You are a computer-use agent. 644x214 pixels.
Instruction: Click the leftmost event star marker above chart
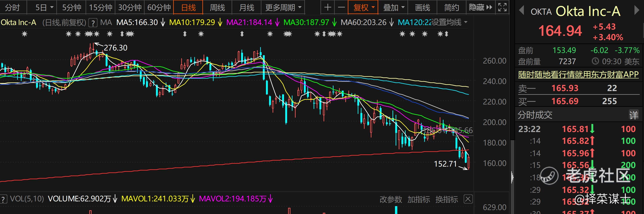tap(24, 34)
